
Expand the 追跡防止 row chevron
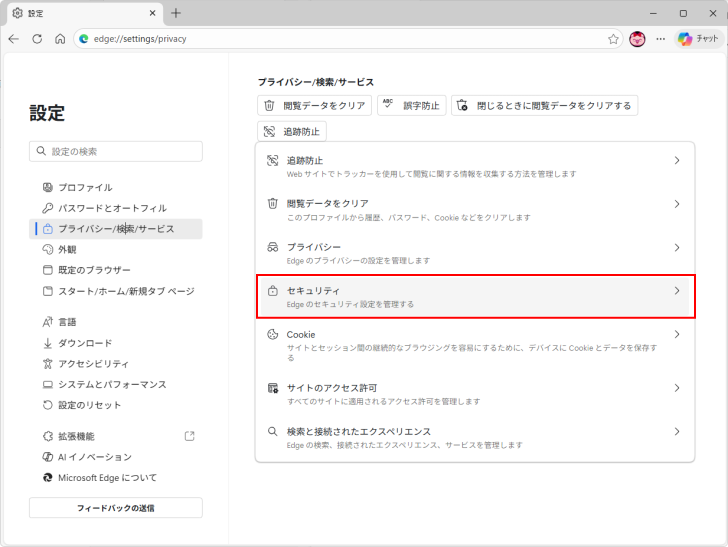tap(677, 160)
